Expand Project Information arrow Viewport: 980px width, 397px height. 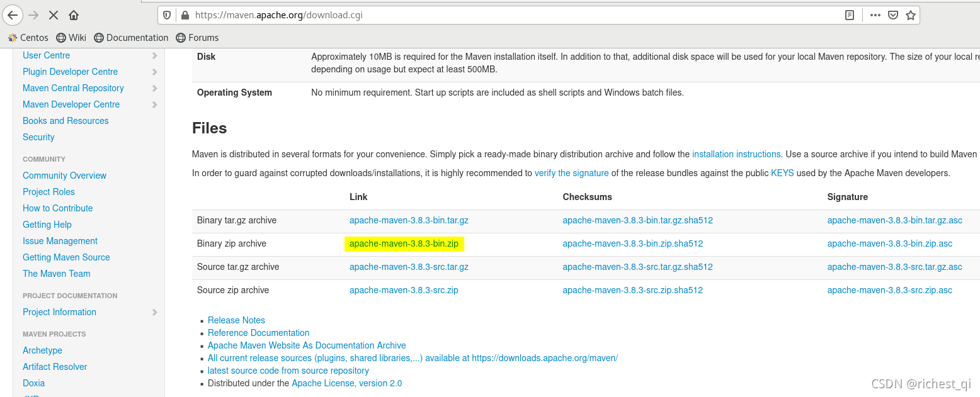point(155,312)
